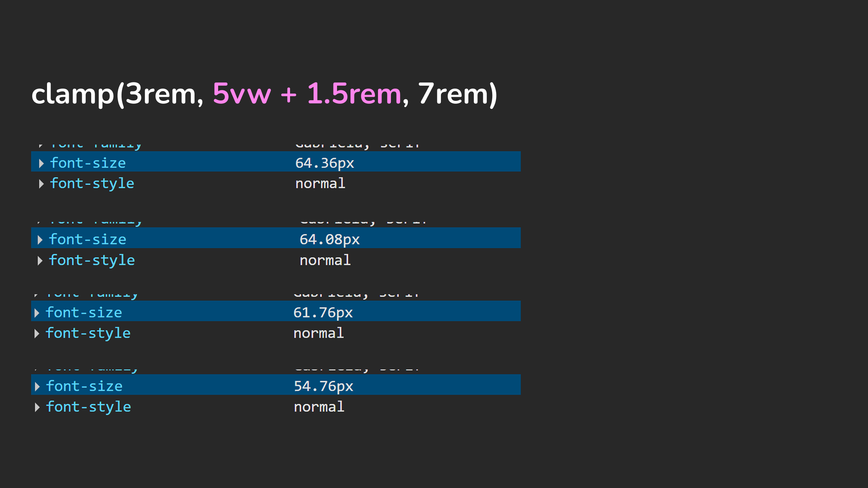This screenshot has height=488, width=868.
Task: Click the pink "5vw + 1.5rem" text
Action: pyautogui.click(x=307, y=94)
